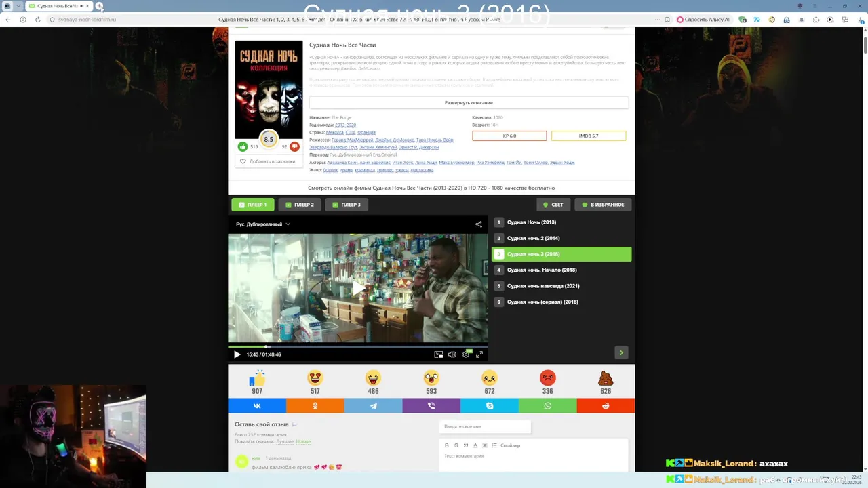Apply strikethrough in comment editor

[x=456, y=445]
